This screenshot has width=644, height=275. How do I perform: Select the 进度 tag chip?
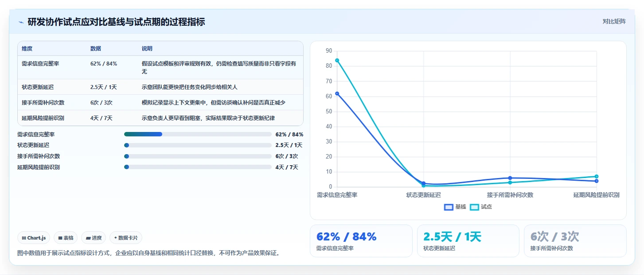[x=94, y=238]
